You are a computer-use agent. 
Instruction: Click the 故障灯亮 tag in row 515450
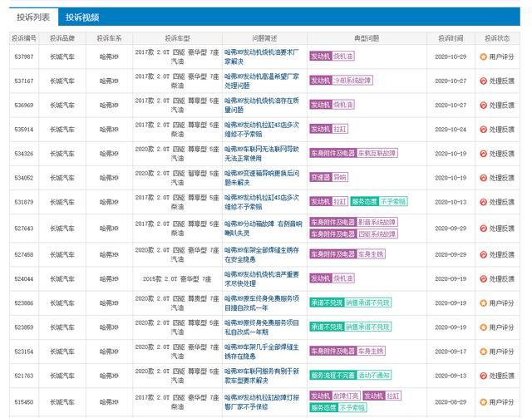[346, 396]
